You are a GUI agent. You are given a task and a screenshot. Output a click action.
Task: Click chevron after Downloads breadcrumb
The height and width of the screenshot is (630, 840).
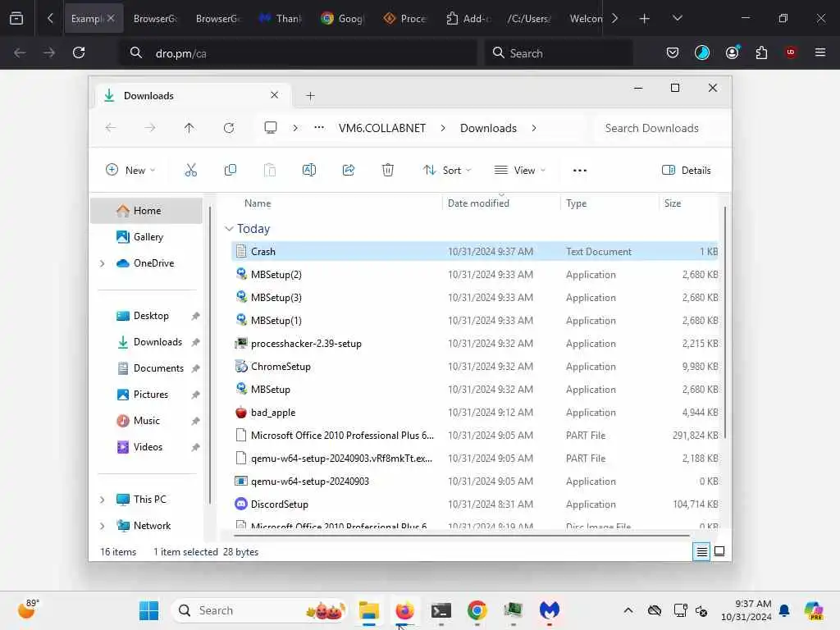click(534, 128)
